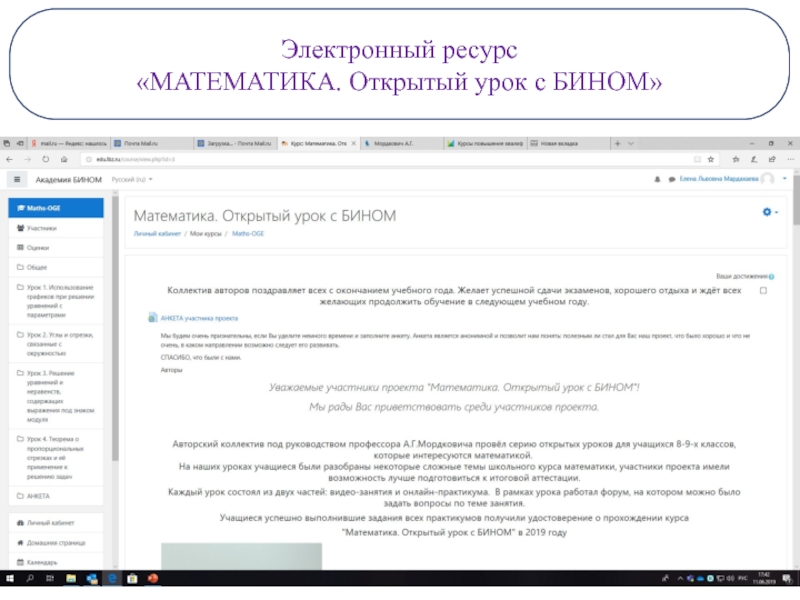Screen dimensions: 800x600
Task: Click the Edge icon on taskbar
Action: 112,578
